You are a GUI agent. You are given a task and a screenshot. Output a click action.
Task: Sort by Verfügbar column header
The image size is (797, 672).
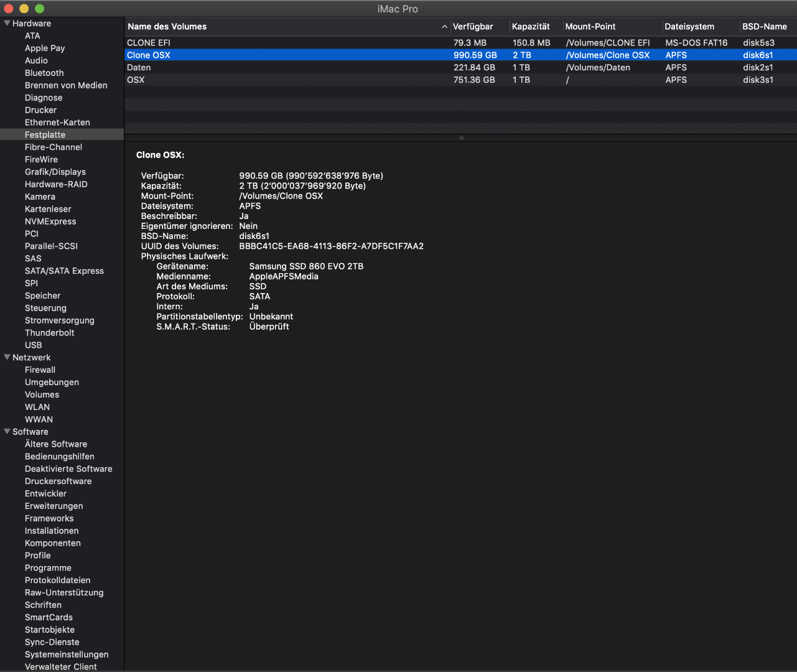[x=473, y=27]
